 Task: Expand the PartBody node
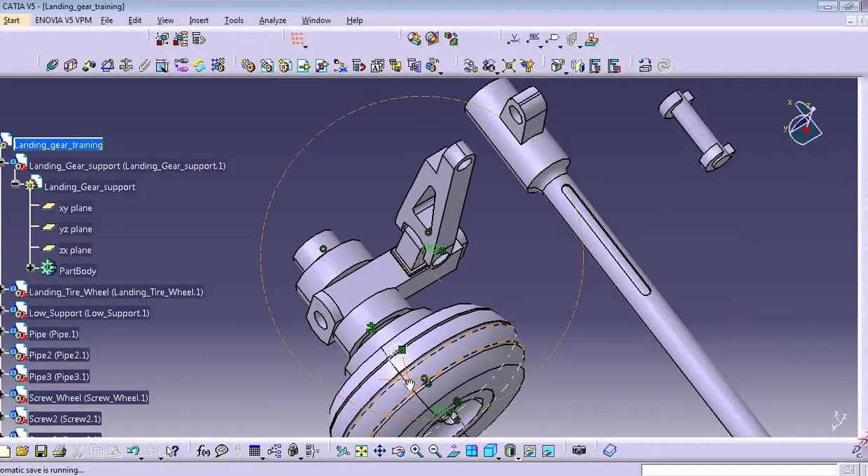click(30, 267)
